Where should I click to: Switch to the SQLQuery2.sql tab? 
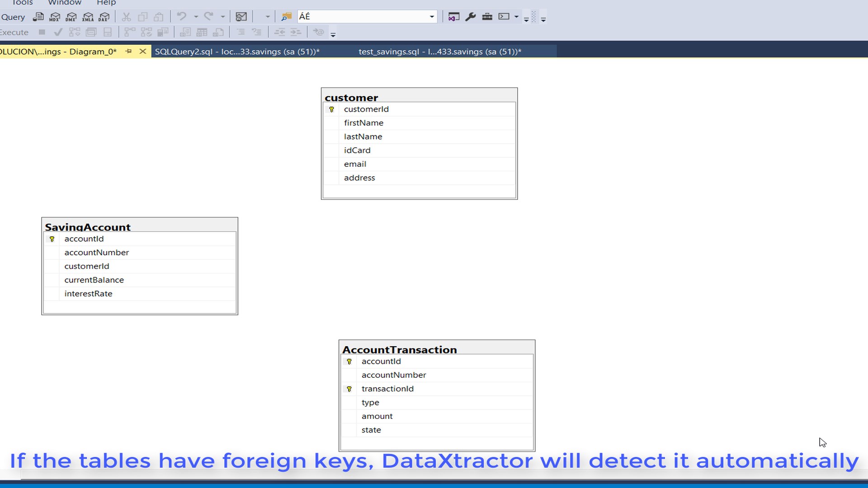point(237,52)
